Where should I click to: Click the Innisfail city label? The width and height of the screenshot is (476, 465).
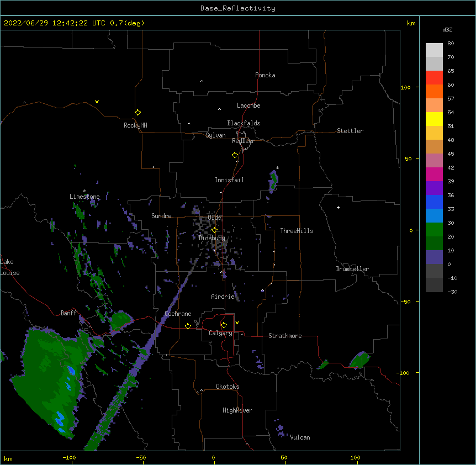tap(229, 180)
